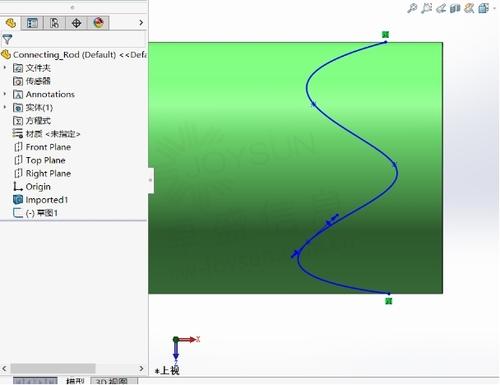Switch to the ConfigurationManager tab
Viewport: 500px width, 385px height.
(54, 23)
